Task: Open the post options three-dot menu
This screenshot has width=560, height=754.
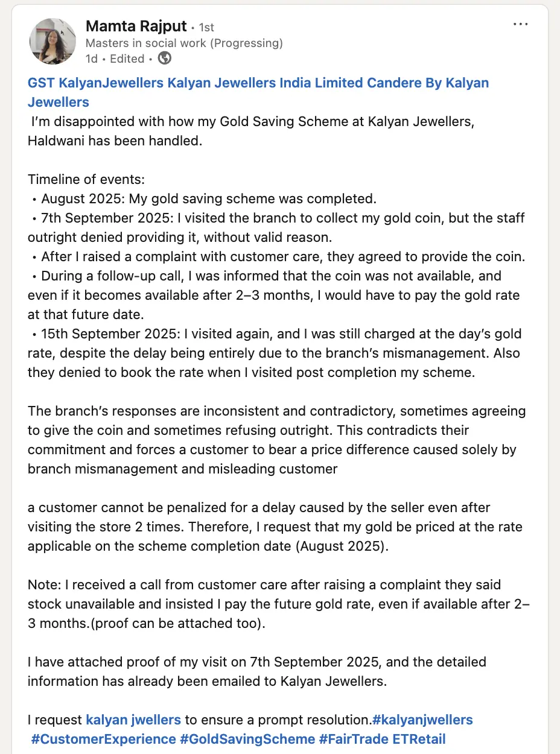Action: coord(520,25)
